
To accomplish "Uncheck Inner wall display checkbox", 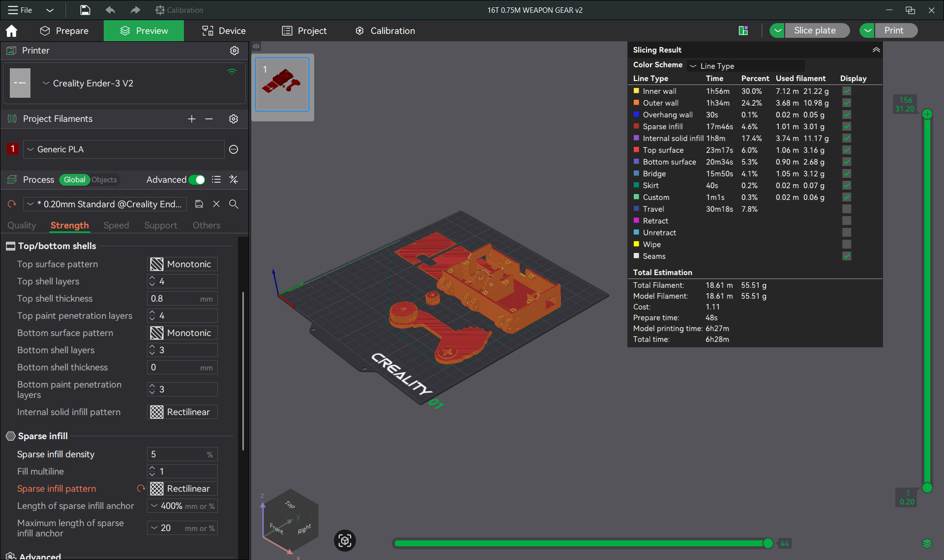I will click(847, 91).
